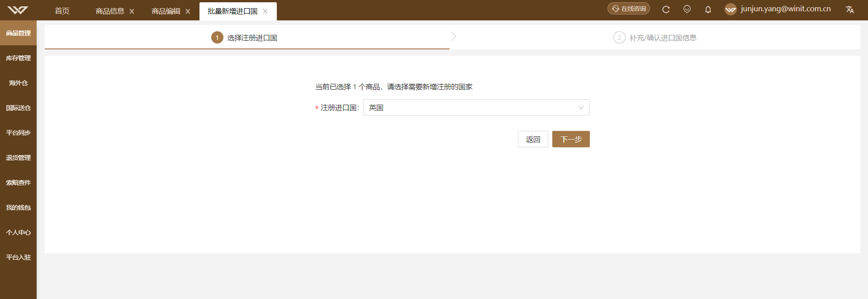Select the 批量新增进口国 tab
This screenshot has height=299, width=868.
[232, 11]
